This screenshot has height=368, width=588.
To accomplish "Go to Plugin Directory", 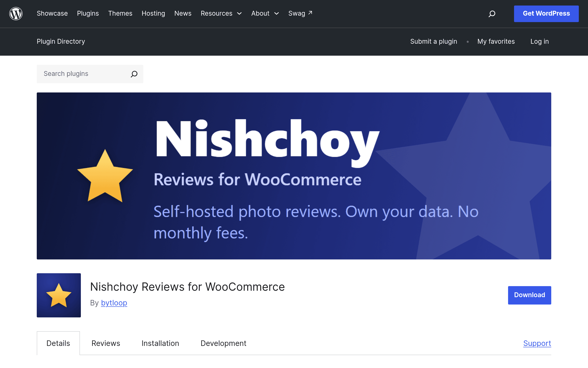I will 61,41.
